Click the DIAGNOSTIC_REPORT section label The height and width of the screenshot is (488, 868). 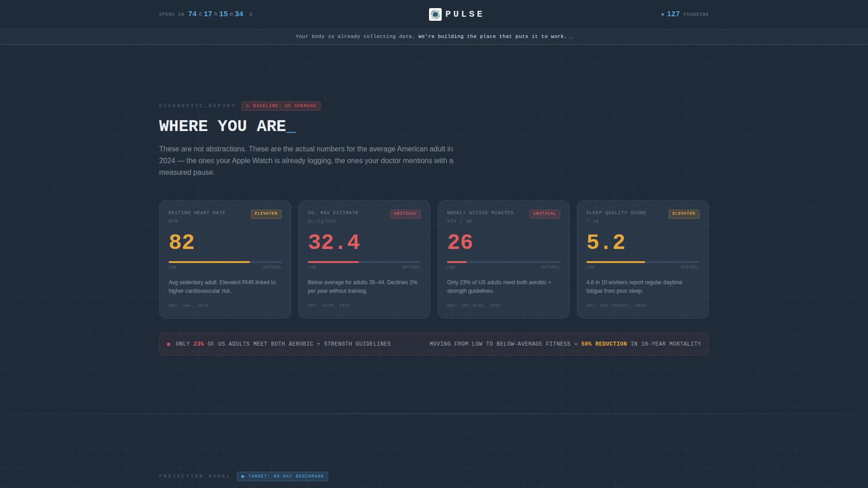(x=197, y=106)
